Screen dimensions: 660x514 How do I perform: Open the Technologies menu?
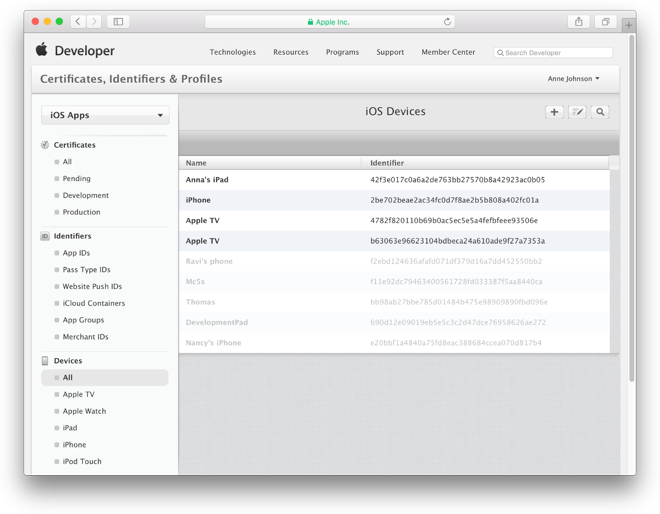(232, 52)
